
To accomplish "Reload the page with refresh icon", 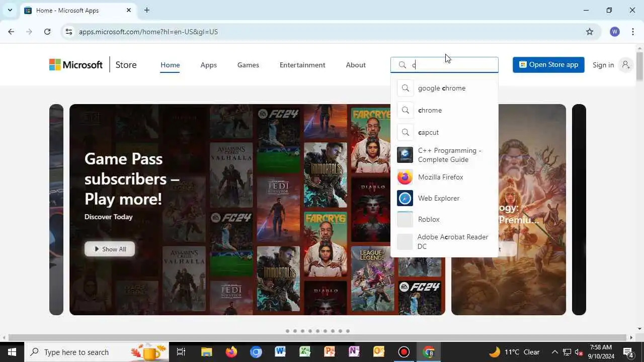I will click(47, 32).
